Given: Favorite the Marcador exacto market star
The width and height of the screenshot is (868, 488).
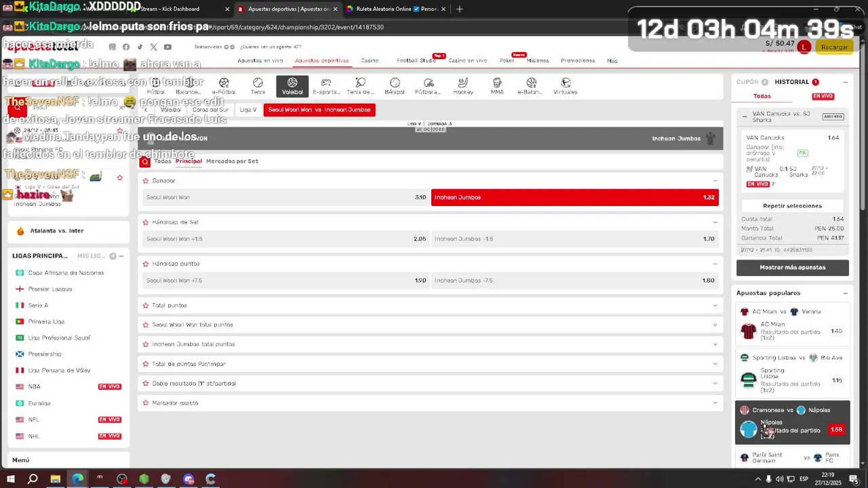Looking at the screenshot, I should click(x=145, y=403).
